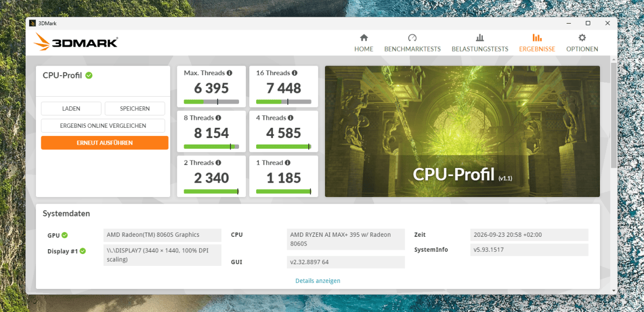Screen dimensions: 644x312
Task: Click the 2 Threads score bar
Action: (212, 191)
